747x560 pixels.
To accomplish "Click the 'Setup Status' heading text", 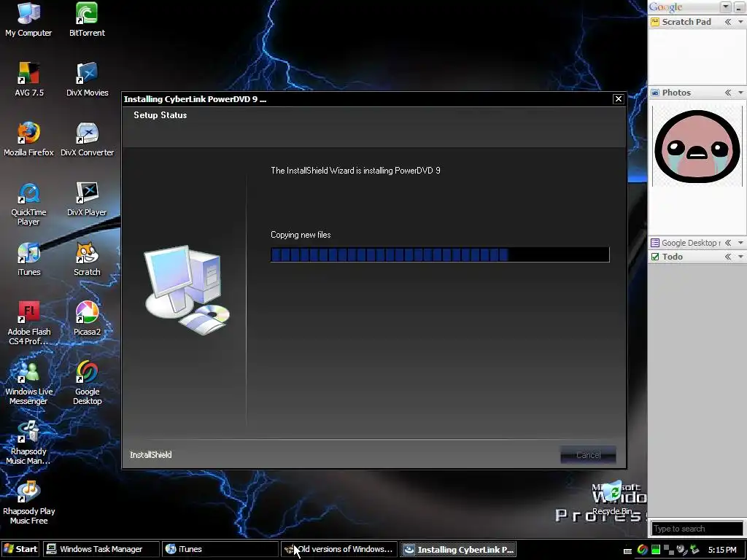I will (x=160, y=115).
